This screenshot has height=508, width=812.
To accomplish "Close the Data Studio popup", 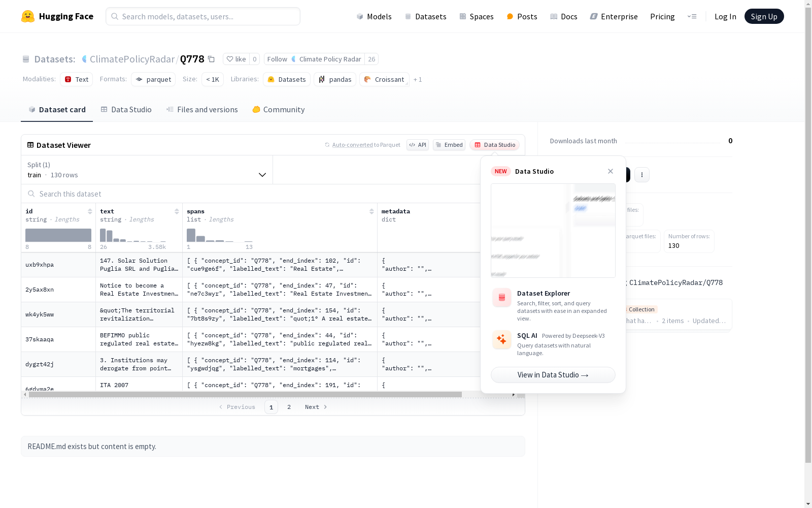I will point(611,171).
